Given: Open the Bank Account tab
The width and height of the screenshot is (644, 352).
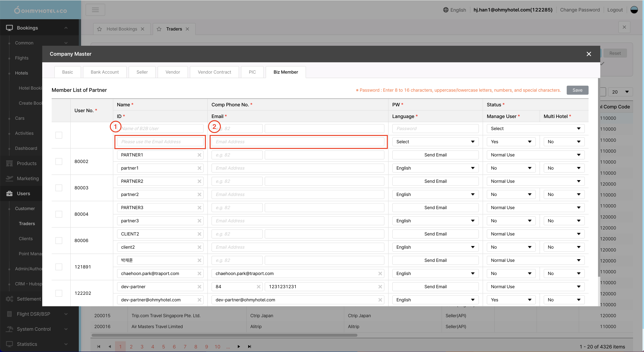Looking at the screenshot, I should coord(104,72).
